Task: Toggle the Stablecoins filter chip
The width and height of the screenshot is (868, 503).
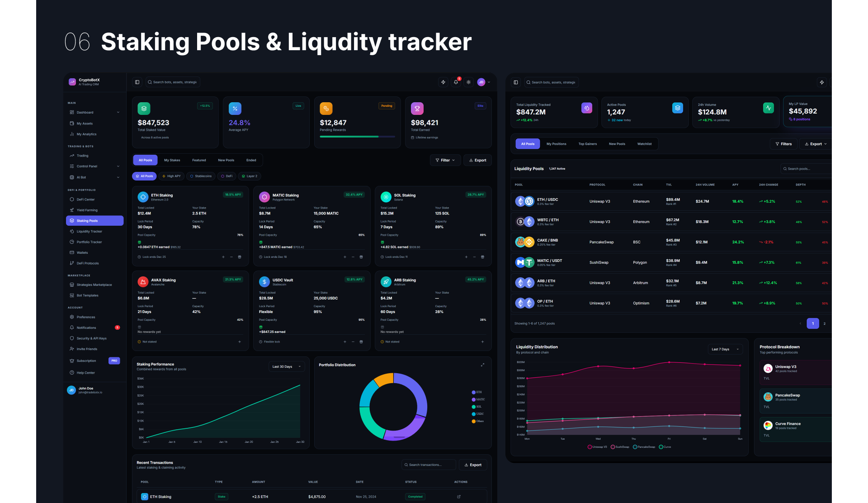Action: tap(201, 176)
